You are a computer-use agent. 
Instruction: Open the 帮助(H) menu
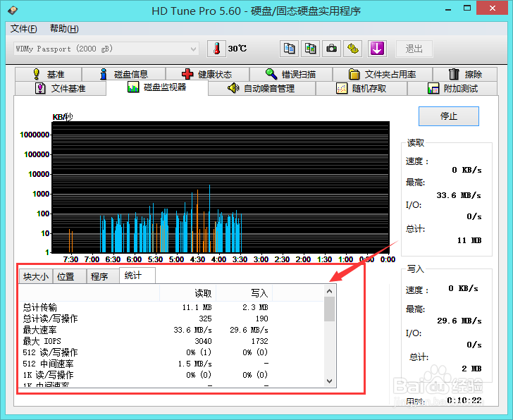pyautogui.click(x=64, y=29)
